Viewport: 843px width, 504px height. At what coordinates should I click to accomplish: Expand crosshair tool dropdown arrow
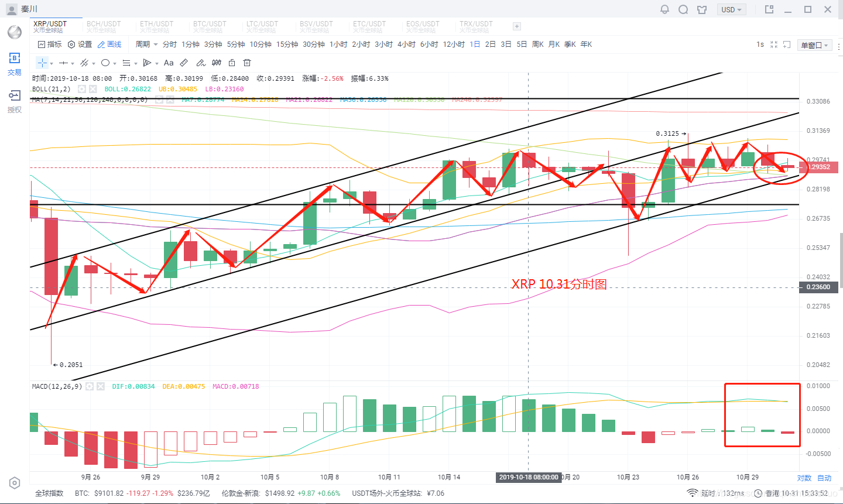[x=52, y=63]
